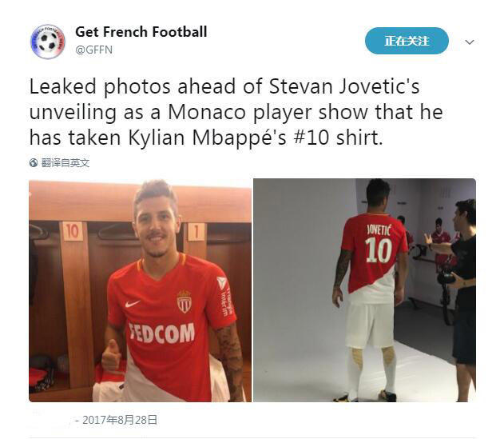Click the tweet text about Stevan Jovetic

tap(236, 112)
